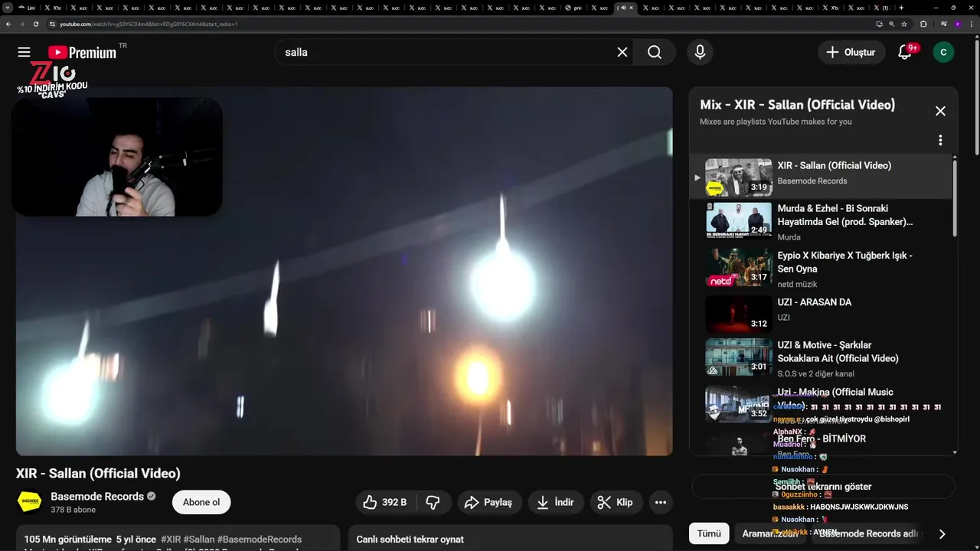The width and height of the screenshot is (980, 551).
Task: Click 105 Mn görüntüleme description text
Action: 90,540
